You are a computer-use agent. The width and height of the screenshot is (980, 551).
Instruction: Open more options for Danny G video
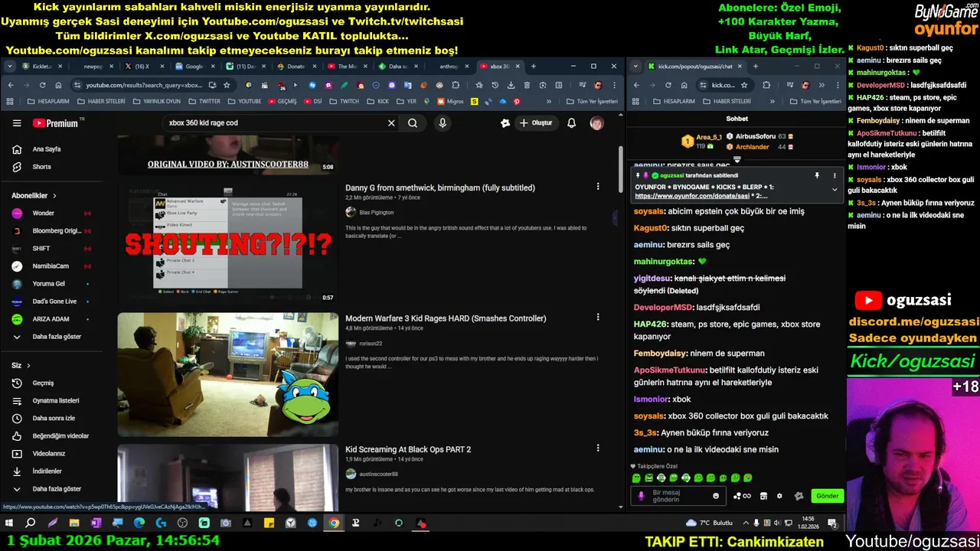click(x=598, y=187)
